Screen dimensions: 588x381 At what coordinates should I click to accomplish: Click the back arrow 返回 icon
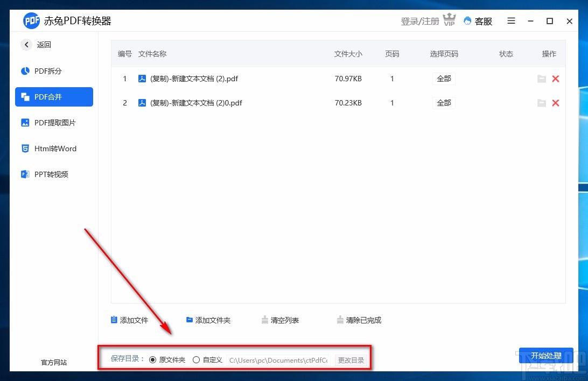click(26, 45)
